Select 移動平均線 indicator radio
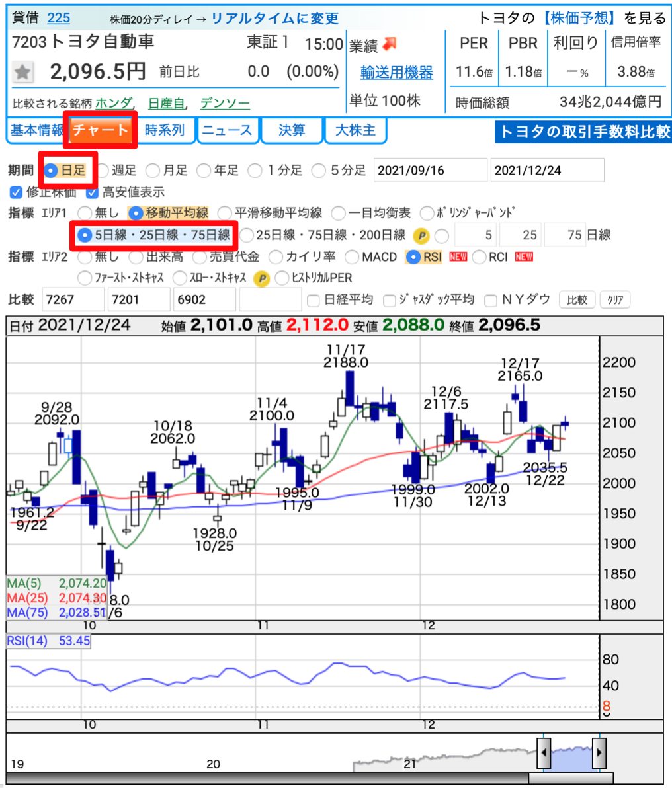Image resolution: width=672 pixels, height=788 pixels. point(136,213)
